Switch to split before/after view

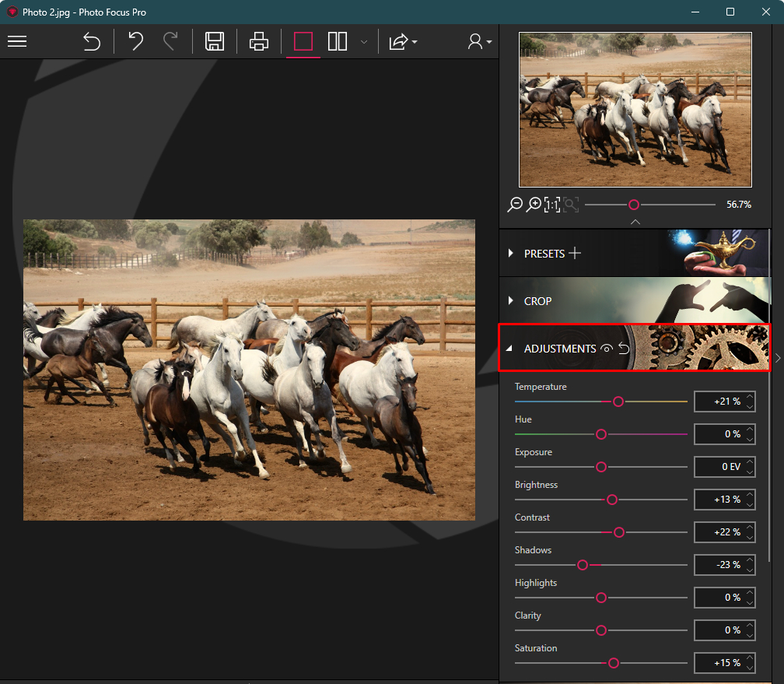coord(338,41)
